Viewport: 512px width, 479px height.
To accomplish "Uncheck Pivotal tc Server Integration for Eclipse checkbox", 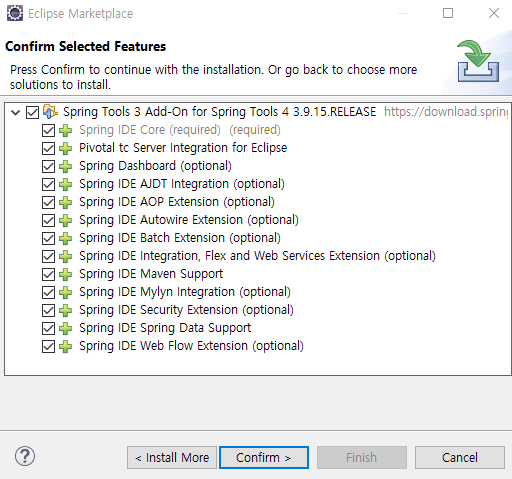I will 48,148.
